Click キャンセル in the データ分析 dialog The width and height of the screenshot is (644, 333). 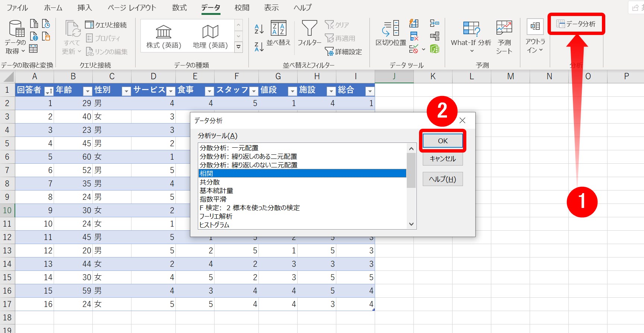[443, 159]
